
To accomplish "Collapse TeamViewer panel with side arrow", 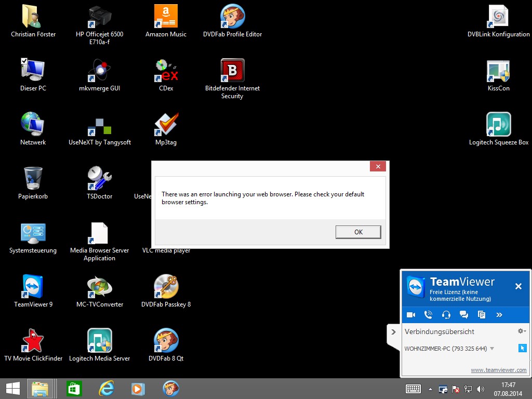I will [394, 332].
